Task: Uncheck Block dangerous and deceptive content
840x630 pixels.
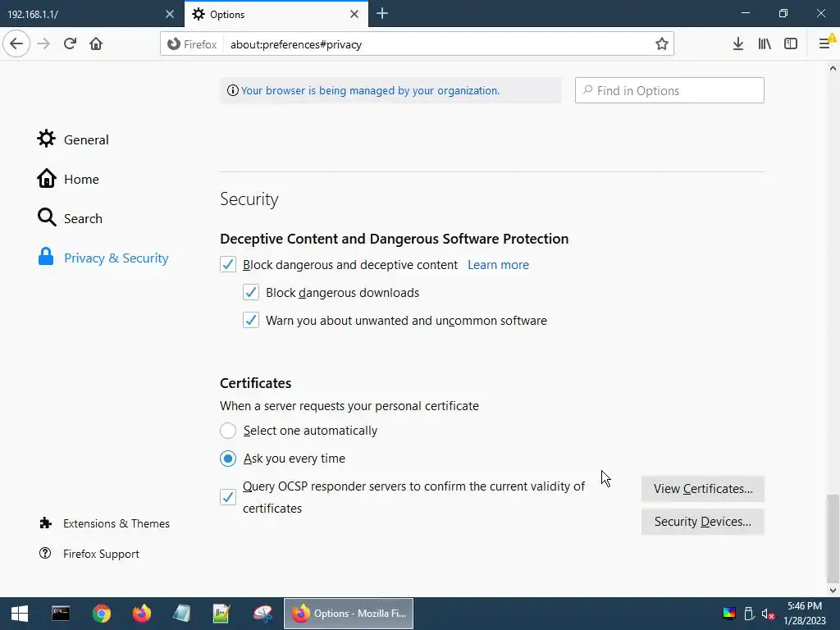Action: pyautogui.click(x=228, y=265)
